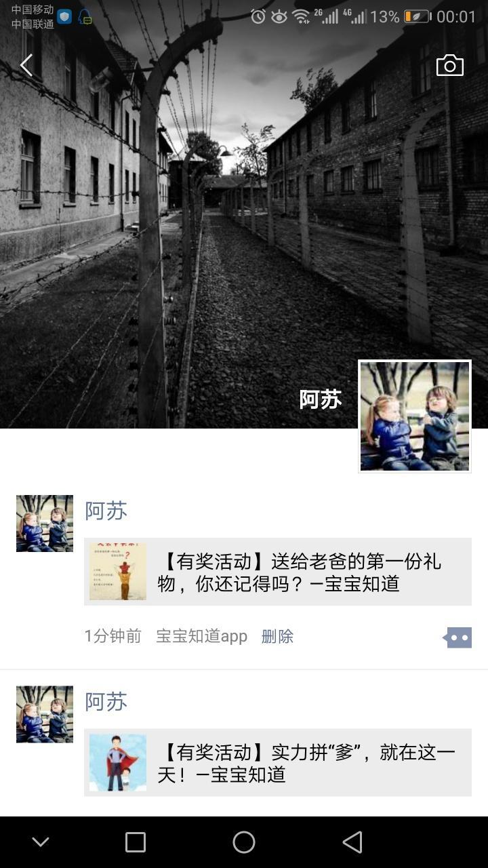Image resolution: width=488 pixels, height=868 pixels.
Task: Tap thumbnail of first shared article
Action: (x=118, y=572)
